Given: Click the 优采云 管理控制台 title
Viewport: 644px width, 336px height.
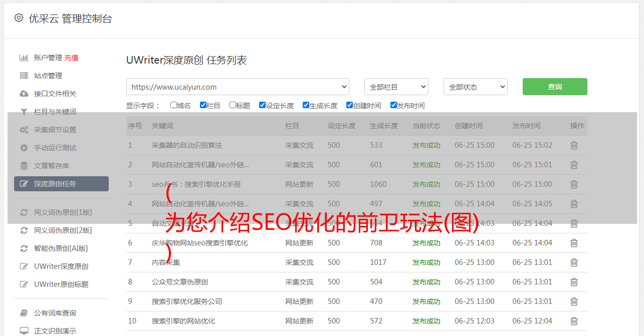Looking at the screenshot, I should [71, 19].
